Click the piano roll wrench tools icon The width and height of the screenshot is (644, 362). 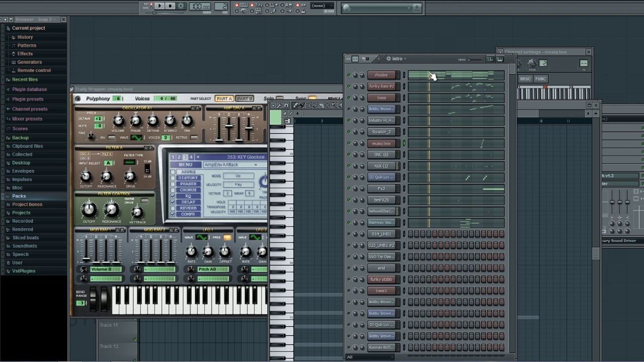[x=279, y=106]
